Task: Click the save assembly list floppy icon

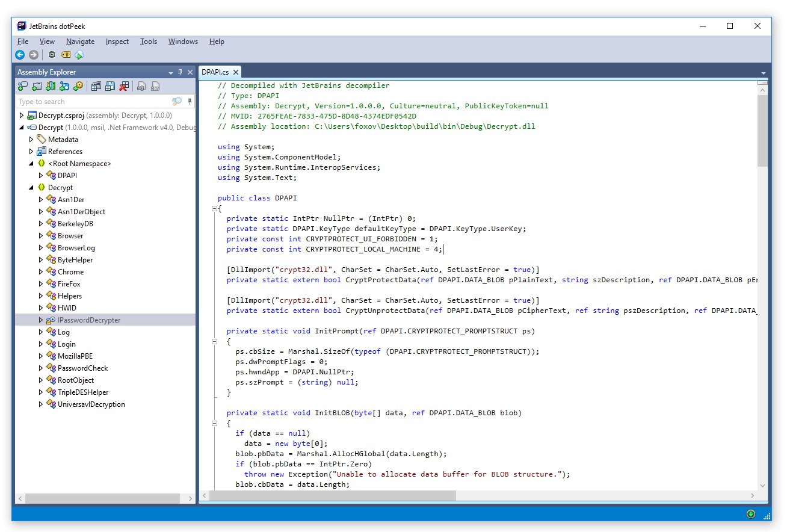Action: [110, 87]
